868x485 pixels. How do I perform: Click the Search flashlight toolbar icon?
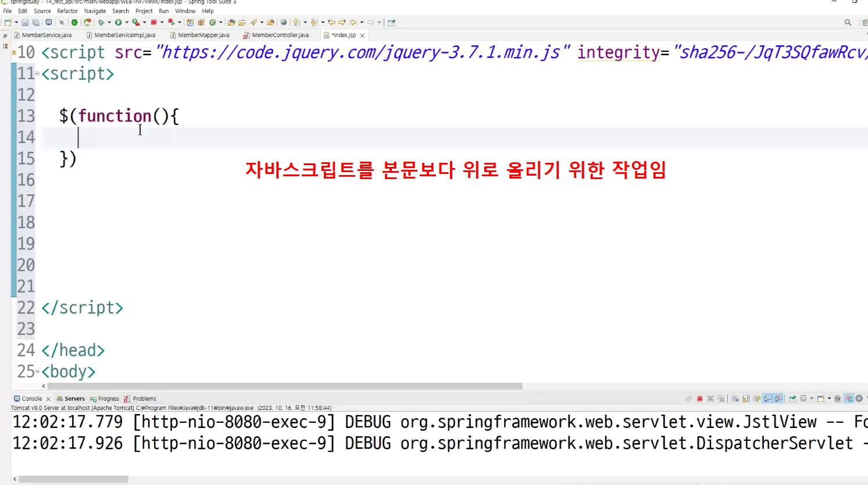click(253, 22)
